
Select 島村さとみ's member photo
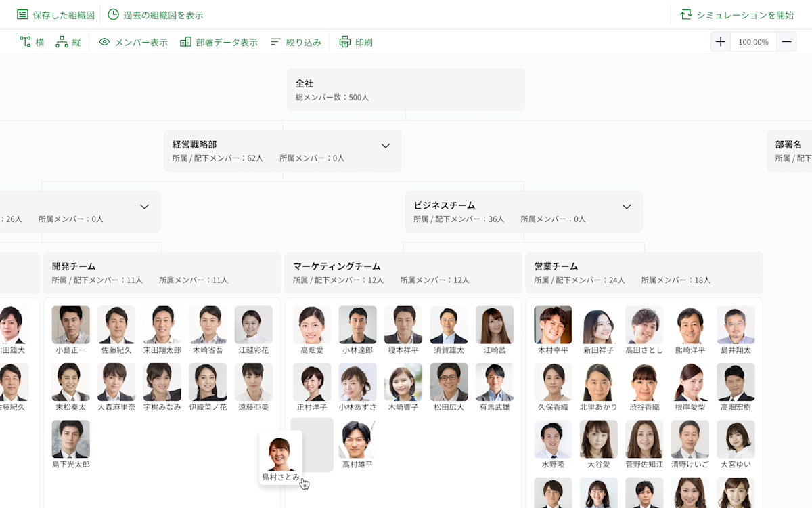[x=281, y=453]
